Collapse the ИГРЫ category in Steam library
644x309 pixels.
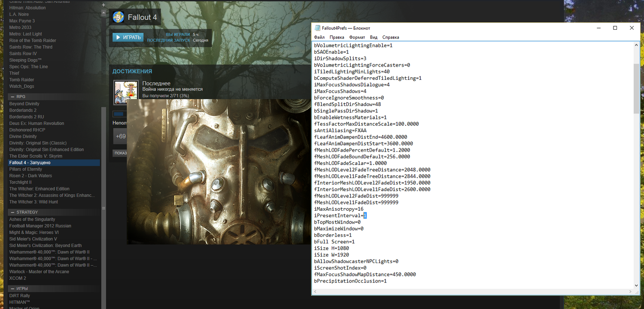tap(13, 288)
